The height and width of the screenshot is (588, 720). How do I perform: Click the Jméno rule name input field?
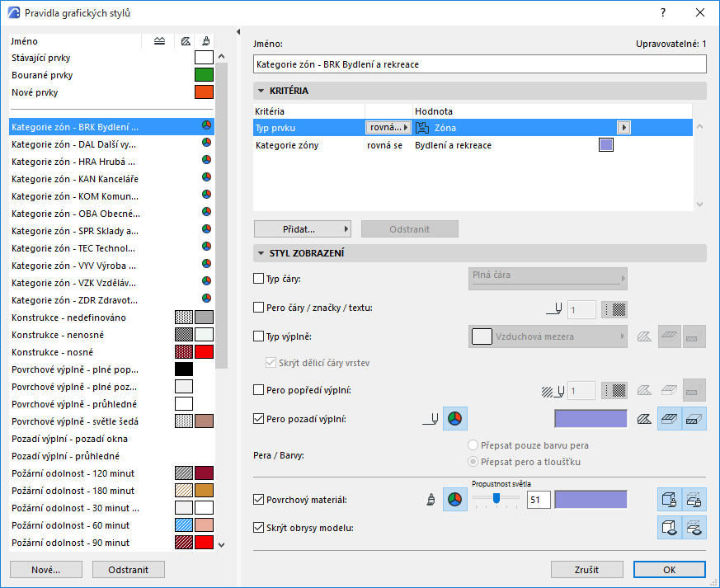[x=480, y=64]
